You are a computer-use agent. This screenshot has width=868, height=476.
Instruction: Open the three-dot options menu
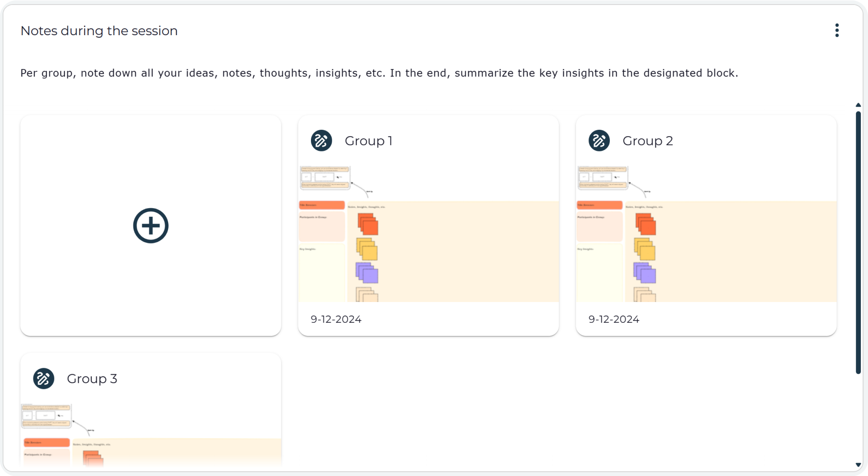pos(837,31)
